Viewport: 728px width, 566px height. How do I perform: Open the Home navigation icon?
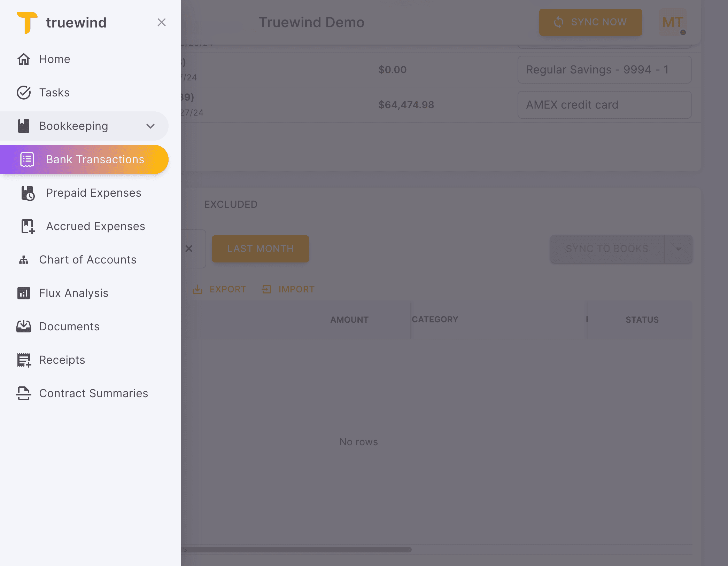coord(24,59)
